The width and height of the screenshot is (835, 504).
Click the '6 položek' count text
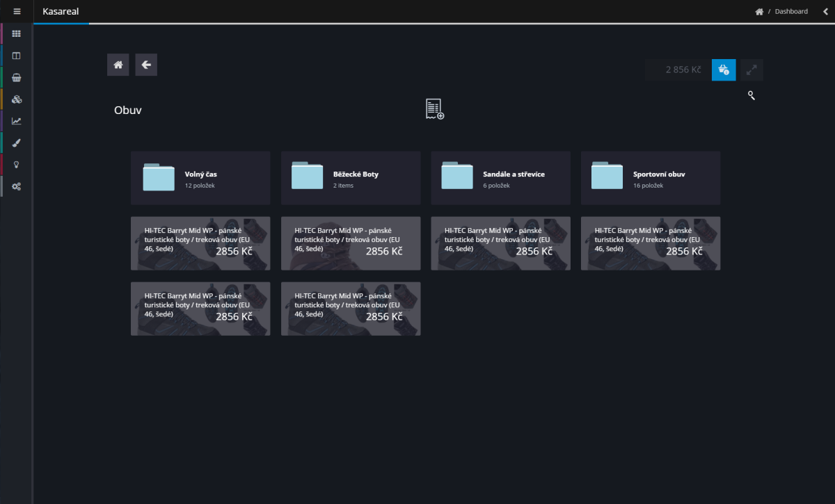click(496, 186)
